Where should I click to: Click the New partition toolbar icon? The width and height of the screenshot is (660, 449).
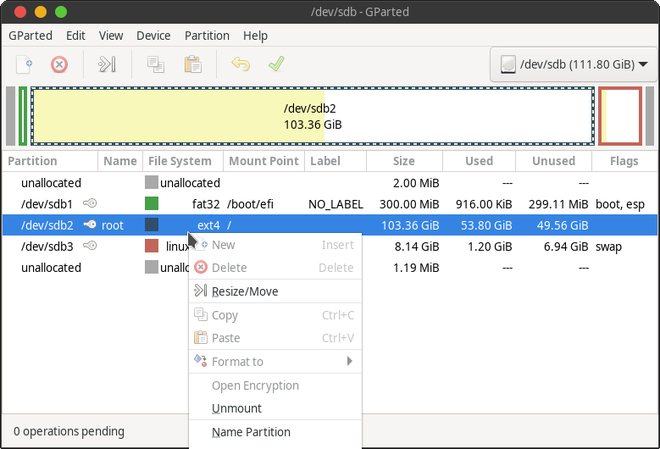click(x=24, y=64)
